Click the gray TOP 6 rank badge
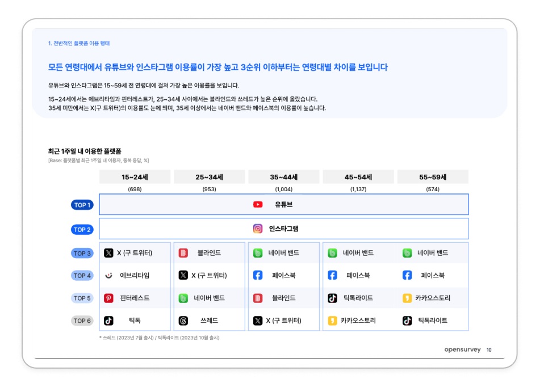This screenshot has height=392, width=544. pyautogui.click(x=82, y=321)
